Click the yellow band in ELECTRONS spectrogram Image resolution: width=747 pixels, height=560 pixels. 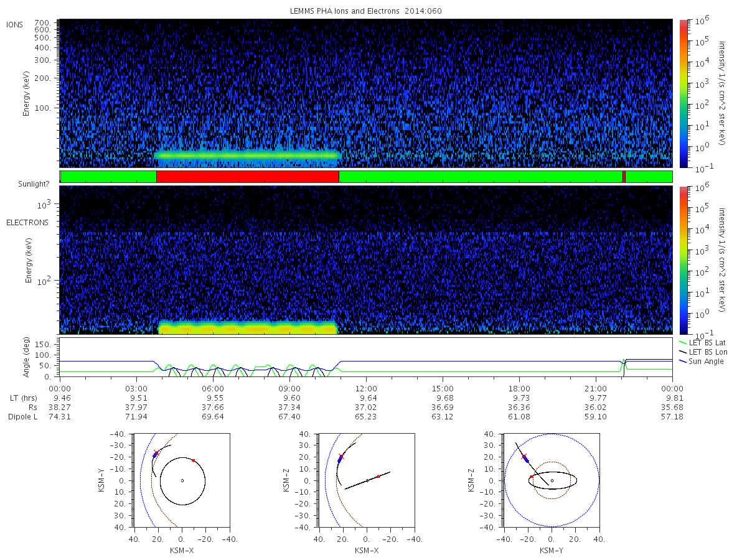(x=248, y=327)
